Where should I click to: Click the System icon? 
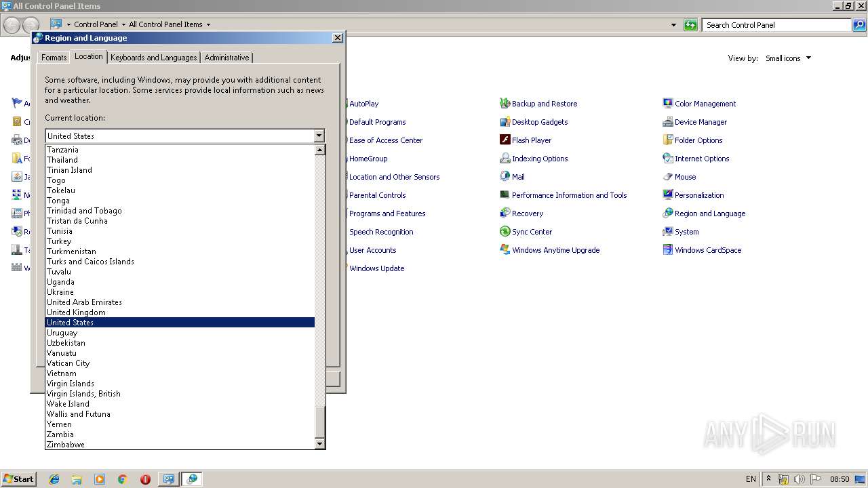point(668,232)
